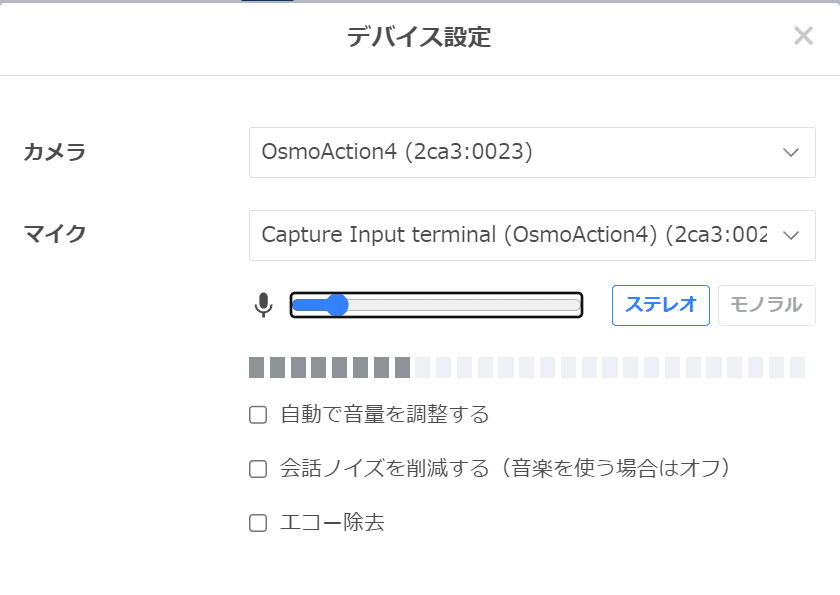Screen dimensions: 840x595
Task: Select the ステレオ audio mode
Action: coord(661,305)
